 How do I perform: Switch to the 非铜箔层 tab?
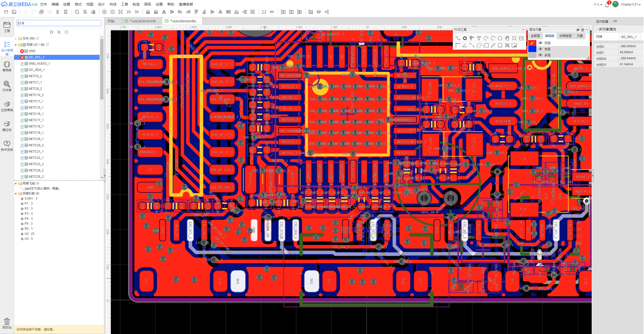pos(565,36)
